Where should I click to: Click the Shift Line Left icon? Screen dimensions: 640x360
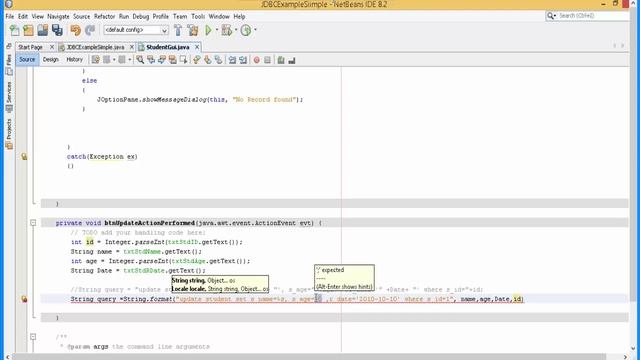click(x=232, y=60)
